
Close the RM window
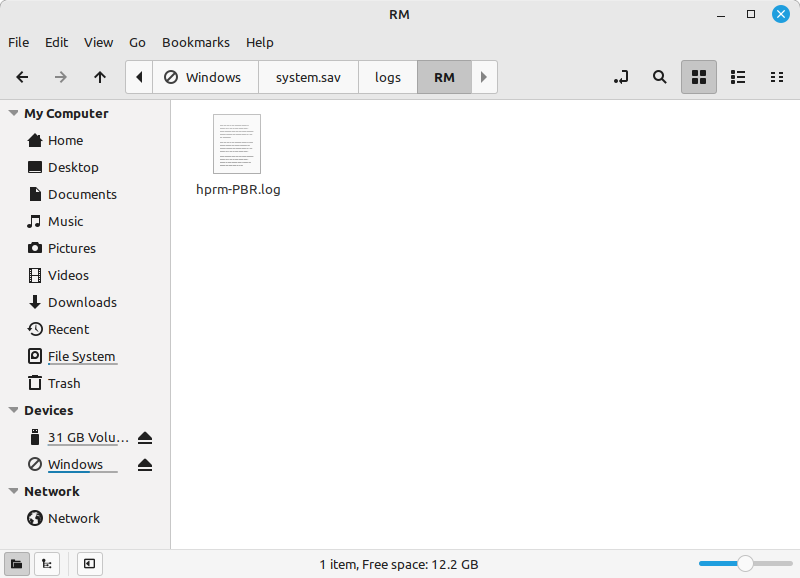(x=781, y=14)
